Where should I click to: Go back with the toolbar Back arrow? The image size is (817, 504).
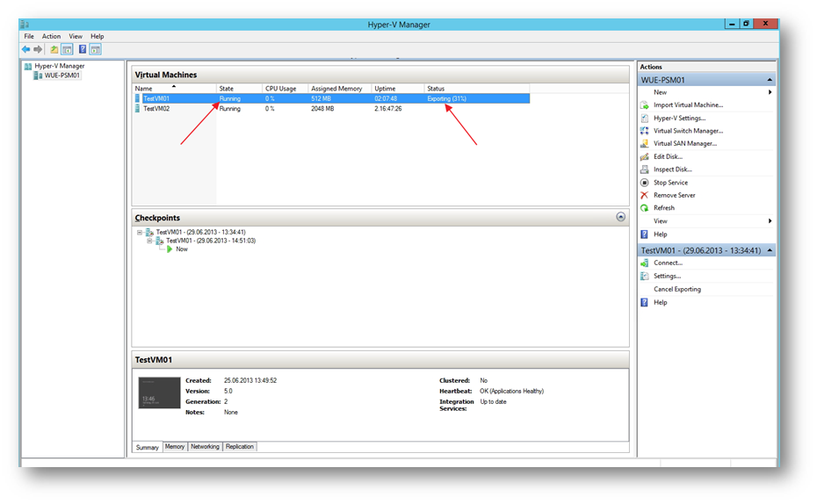pos(25,49)
